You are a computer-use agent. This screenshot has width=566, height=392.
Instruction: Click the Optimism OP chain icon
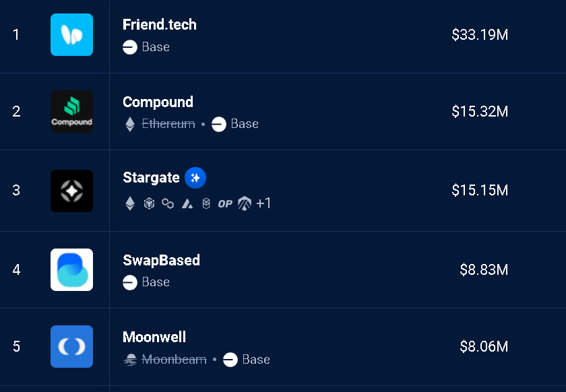tap(225, 204)
